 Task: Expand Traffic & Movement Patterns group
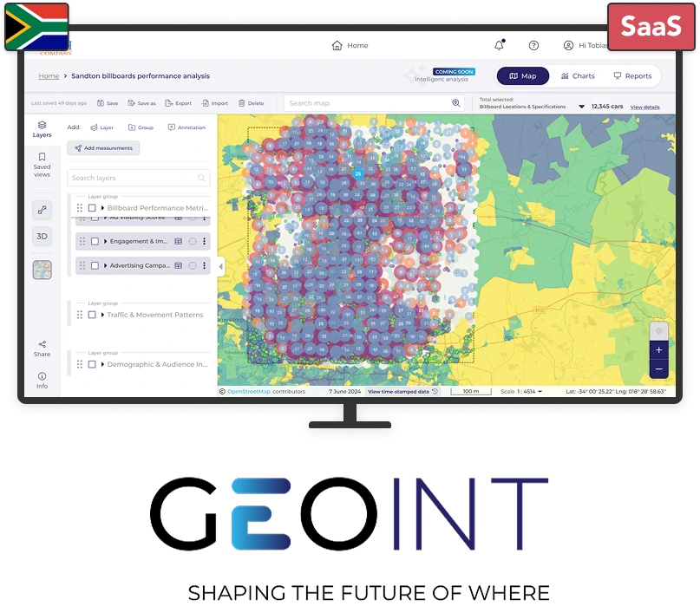[102, 315]
